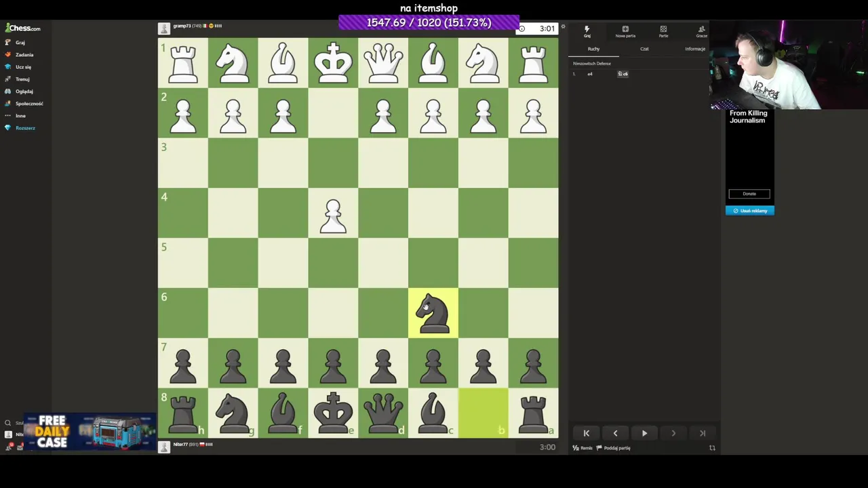Open the Chess.com logo home link
868x488 pixels.
pos(23,28)
